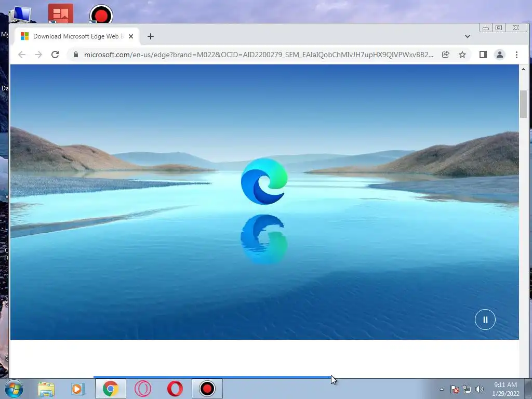The width and height of the screenshot is (532, 399).
Task: Open Windows Explorer from the taskbar
Action: [46, 389]
